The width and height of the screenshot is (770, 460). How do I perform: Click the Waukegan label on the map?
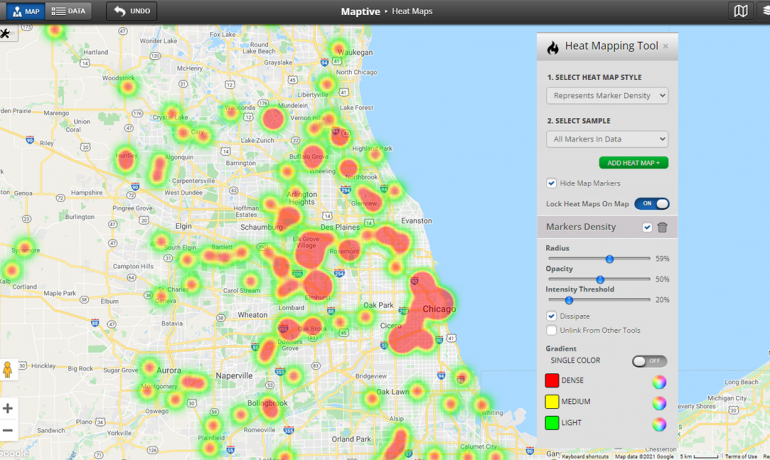(356, 52)
